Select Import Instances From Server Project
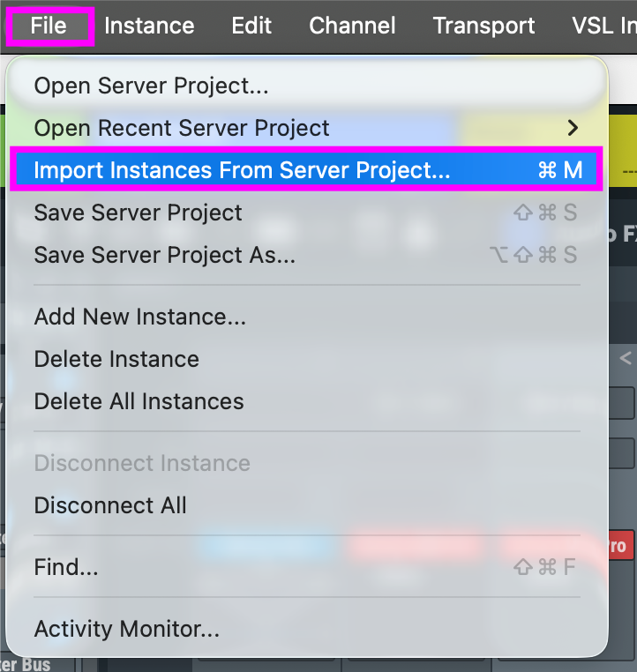This screenshot has height=672, width=637. pos(242,170)
